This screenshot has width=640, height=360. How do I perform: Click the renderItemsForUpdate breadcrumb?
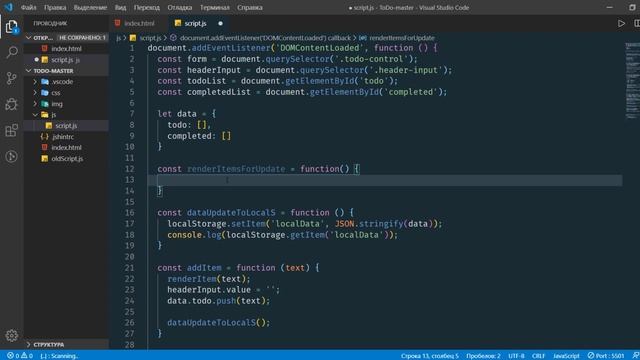click(402, 38)
